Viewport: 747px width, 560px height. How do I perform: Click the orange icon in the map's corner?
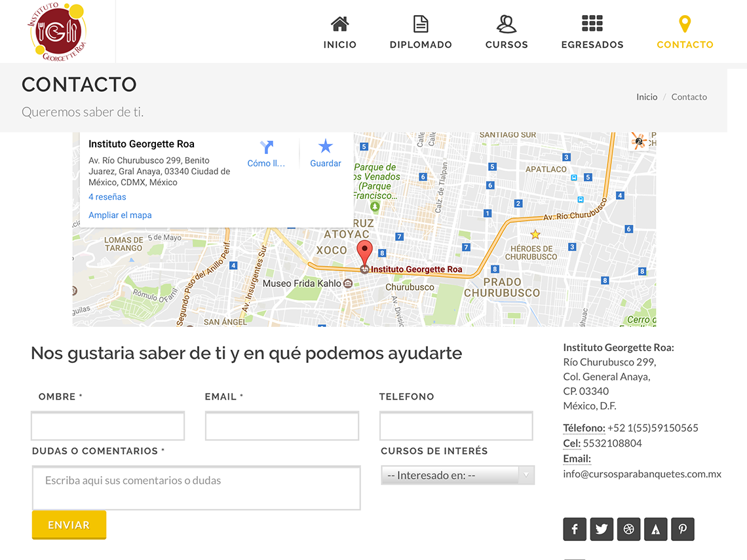[638, 141]
